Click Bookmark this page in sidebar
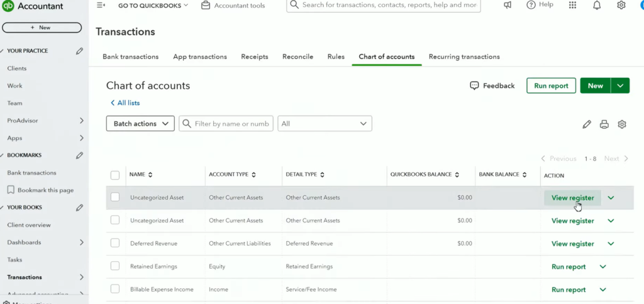The image size is (644, 304). point(40,190)
